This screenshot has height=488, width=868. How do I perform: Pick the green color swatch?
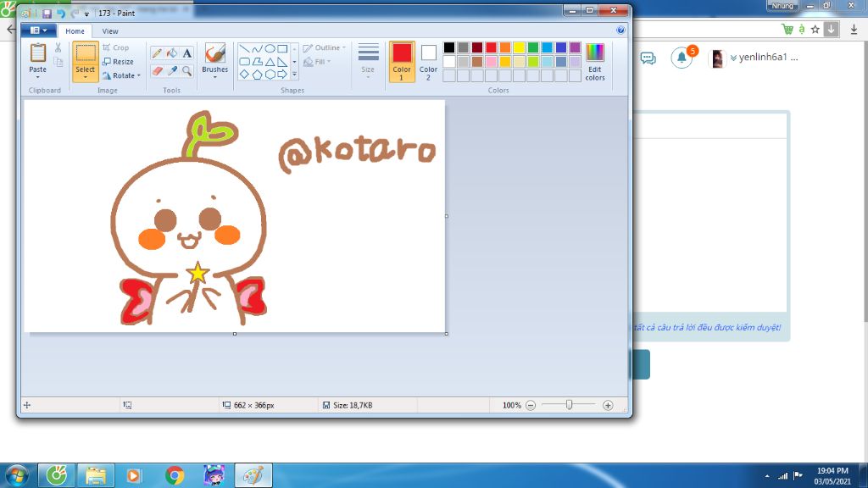click(x=533, y=47)
